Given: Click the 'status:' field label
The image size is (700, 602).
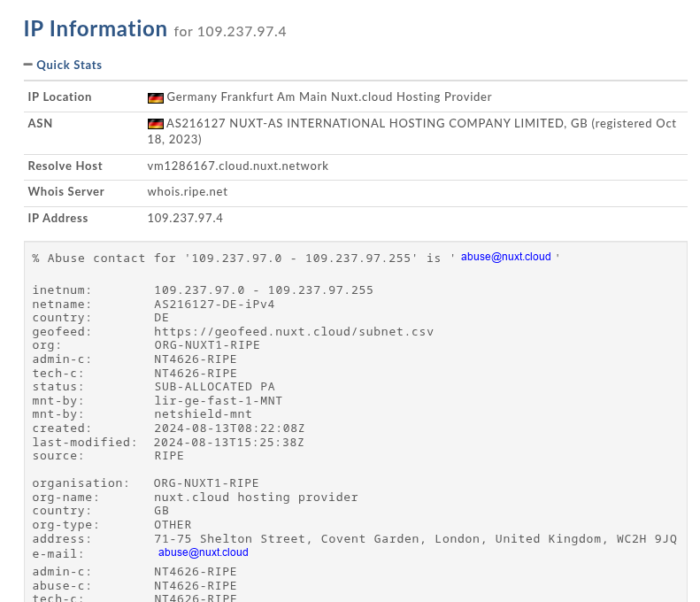Looking at the screenshot, I should [58, 387].
